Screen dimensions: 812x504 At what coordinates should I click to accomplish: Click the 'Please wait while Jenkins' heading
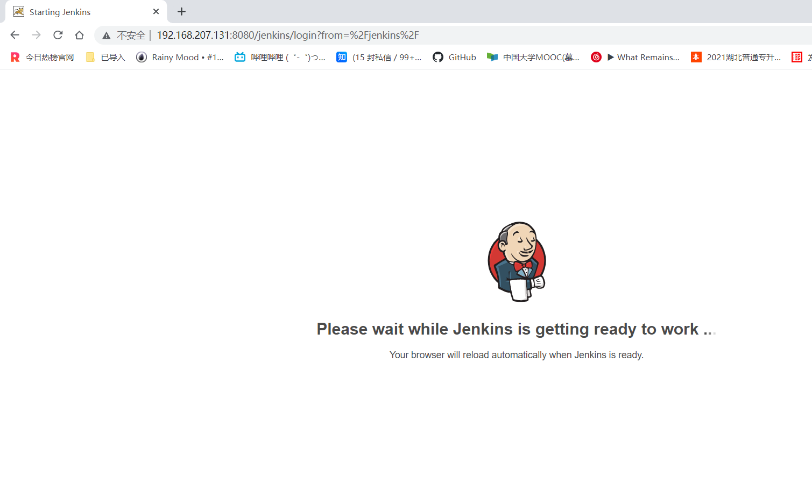(x=517, y=329)
